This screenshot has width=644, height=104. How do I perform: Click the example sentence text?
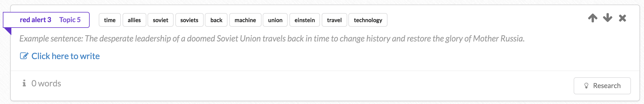pos(272,38)
